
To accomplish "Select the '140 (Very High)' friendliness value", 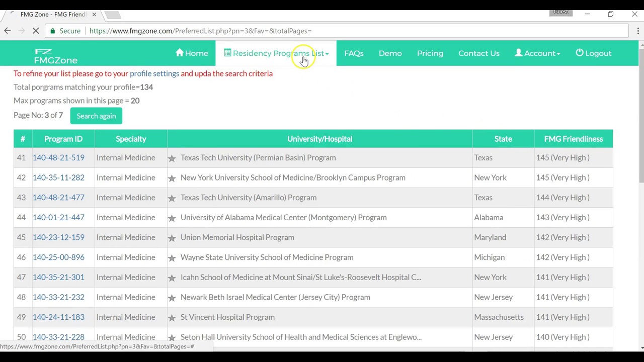I will coord(562,337).
